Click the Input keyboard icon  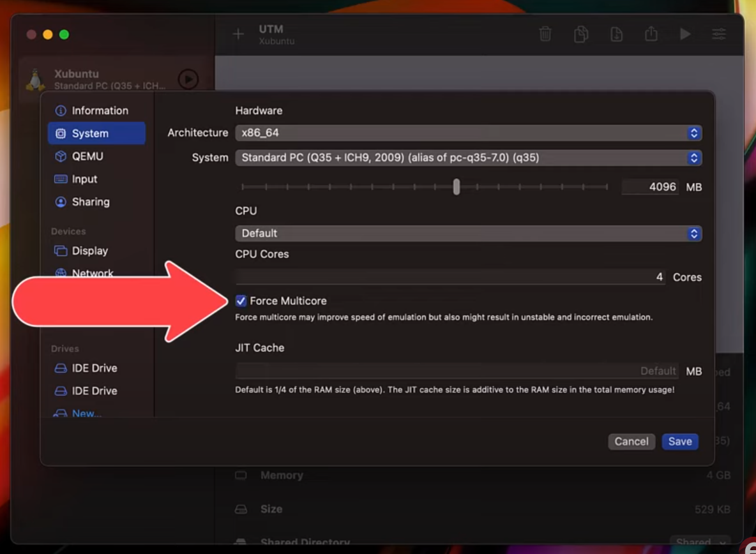61,179
